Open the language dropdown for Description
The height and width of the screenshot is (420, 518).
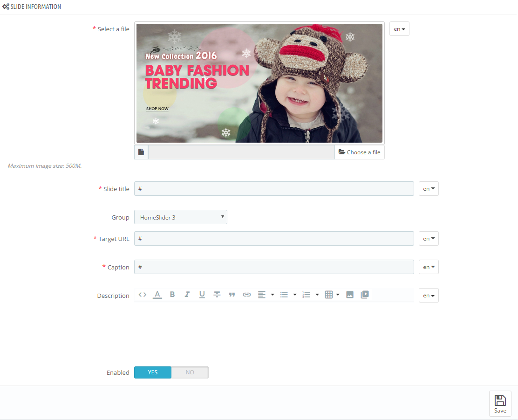pos(429,296)
